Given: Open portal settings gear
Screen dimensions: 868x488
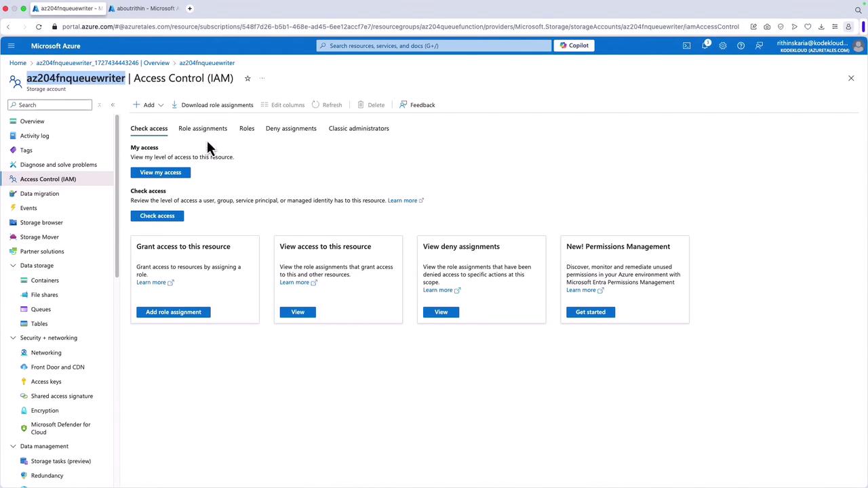Looking at the screenshot, I should (723, 45).
